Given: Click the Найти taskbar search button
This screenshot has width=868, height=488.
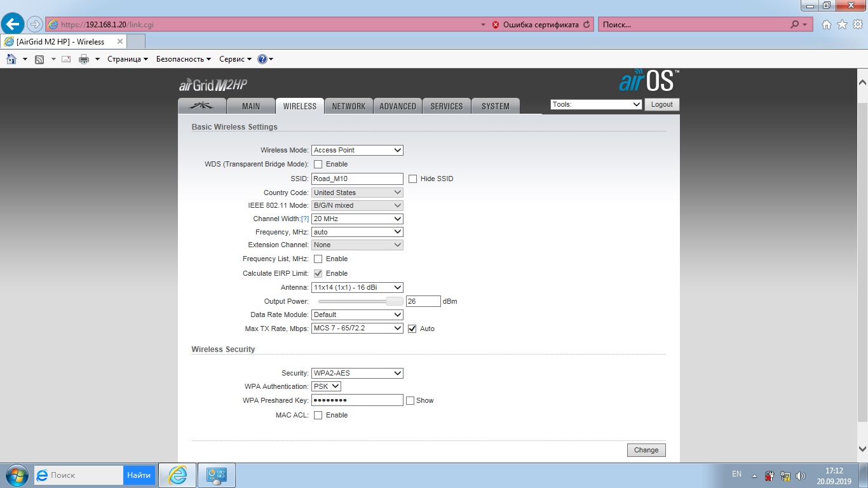Looking at the screenshot, I should pyautogui.click(x=139, y=475).
